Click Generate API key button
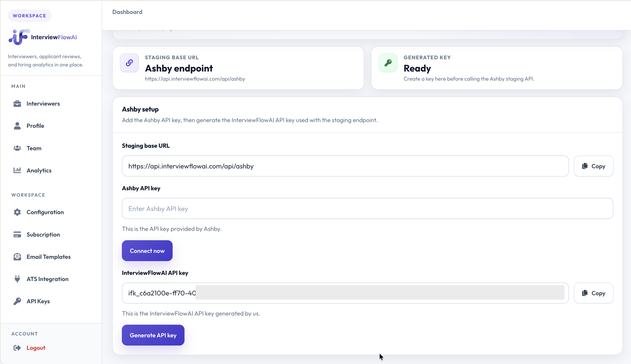The height and width of the screenshot is (364, 631). (153, 335)
